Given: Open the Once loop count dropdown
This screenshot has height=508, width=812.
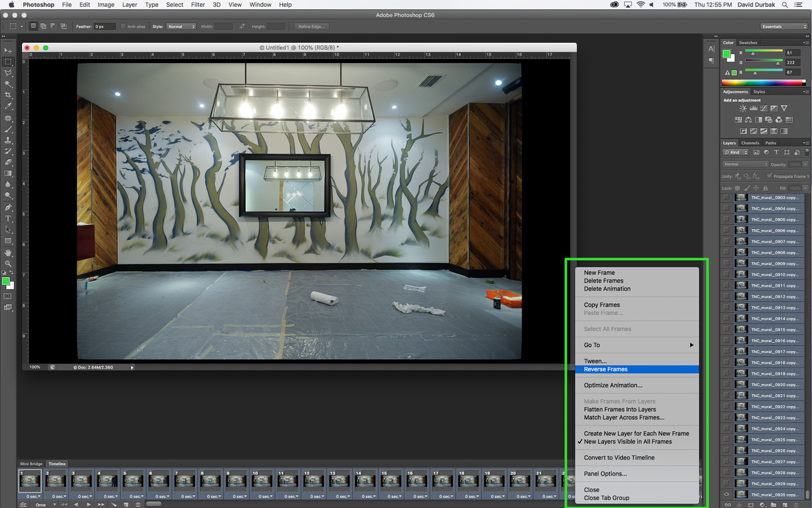Looking at the screenshot, I should pyautogui.click(x=44, y=504).
